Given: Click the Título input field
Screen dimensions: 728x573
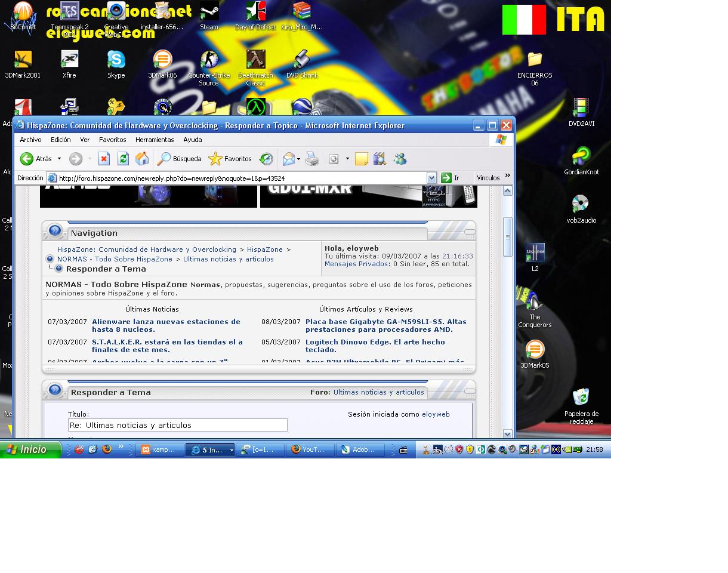Looking at the screenshot, I should [177, 425].
